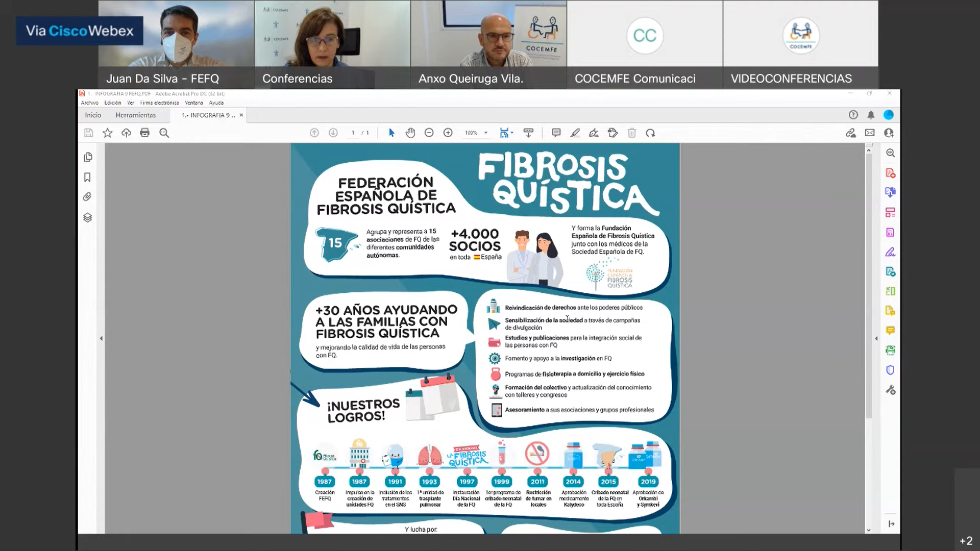The image size is (980, 551).
Task: Click the purple pen Fill & Sign icon
Action: 891,252
